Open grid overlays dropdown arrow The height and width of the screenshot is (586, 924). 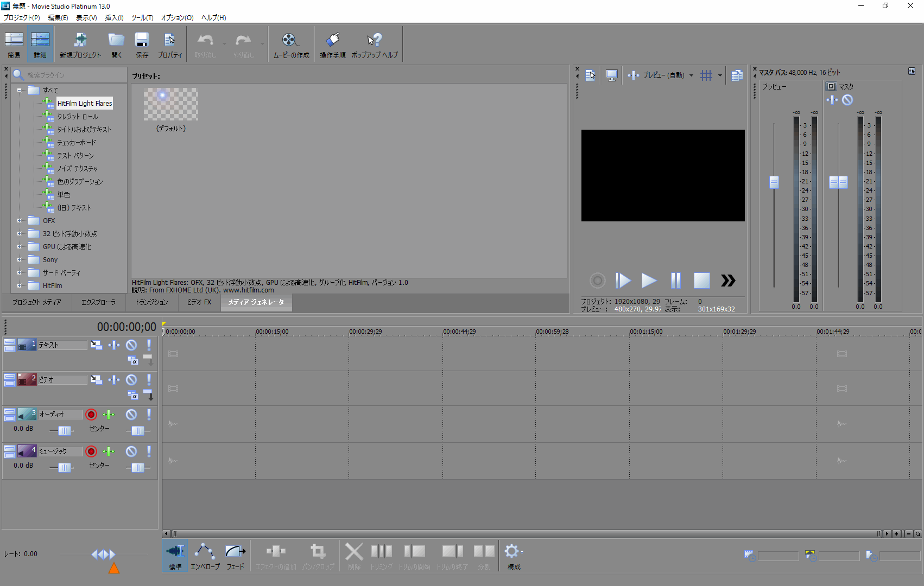[x=720, y=75]
